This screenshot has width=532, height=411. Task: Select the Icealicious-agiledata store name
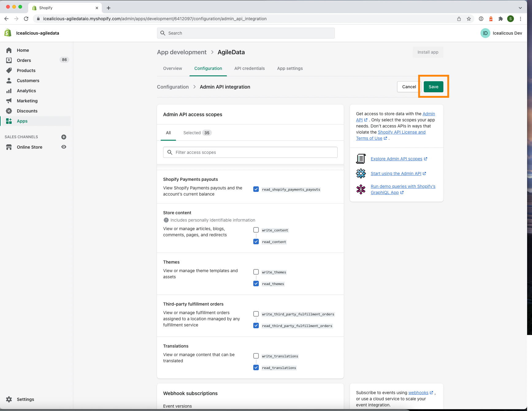click(x=38, y=33)
